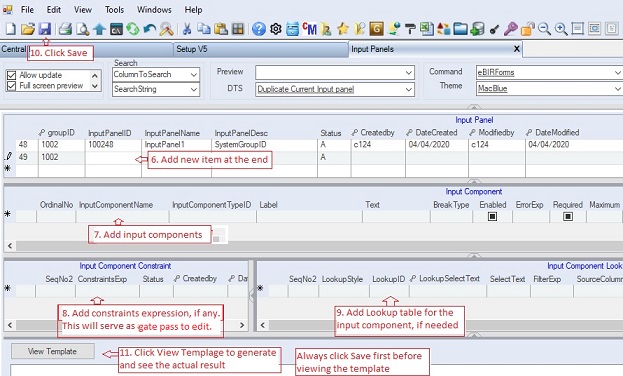
Task: Click the Excel spreadsheet export icon
Action: click(427, 29)
